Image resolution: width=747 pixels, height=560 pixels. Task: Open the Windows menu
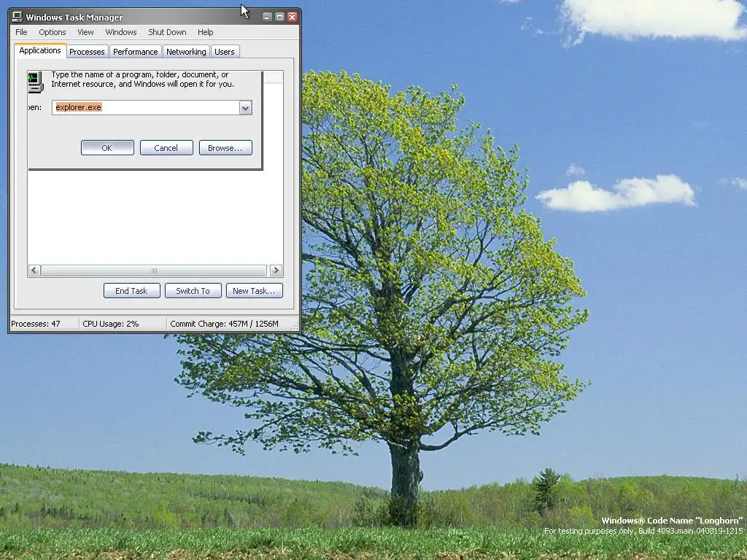point(121,32)
